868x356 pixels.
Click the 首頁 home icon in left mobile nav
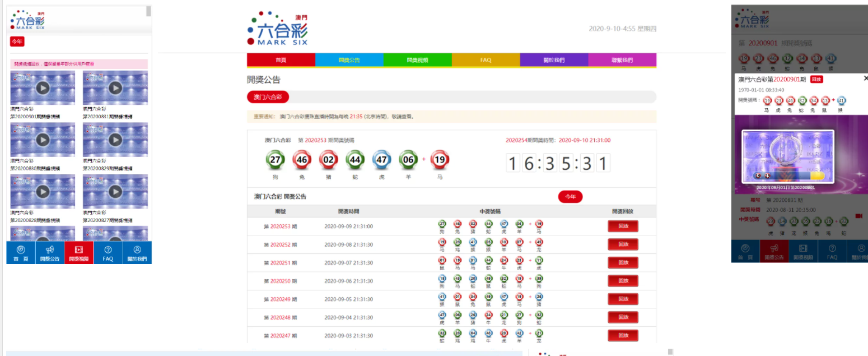coord(21,249)
